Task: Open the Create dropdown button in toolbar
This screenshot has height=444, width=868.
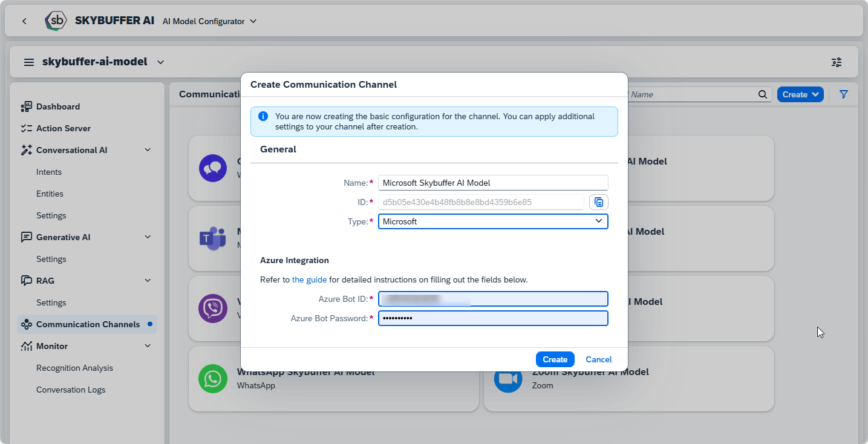Action: point(800,94)
